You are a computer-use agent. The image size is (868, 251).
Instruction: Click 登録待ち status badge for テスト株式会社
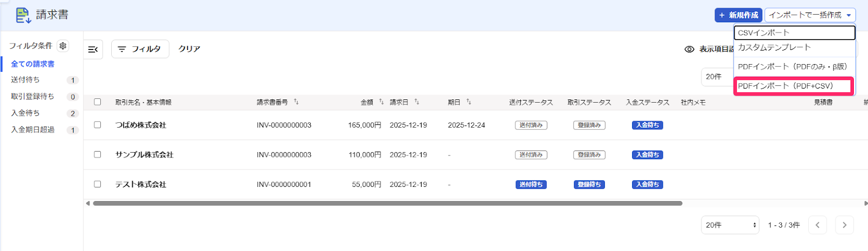pyautogui.click(x=589, y=184)
